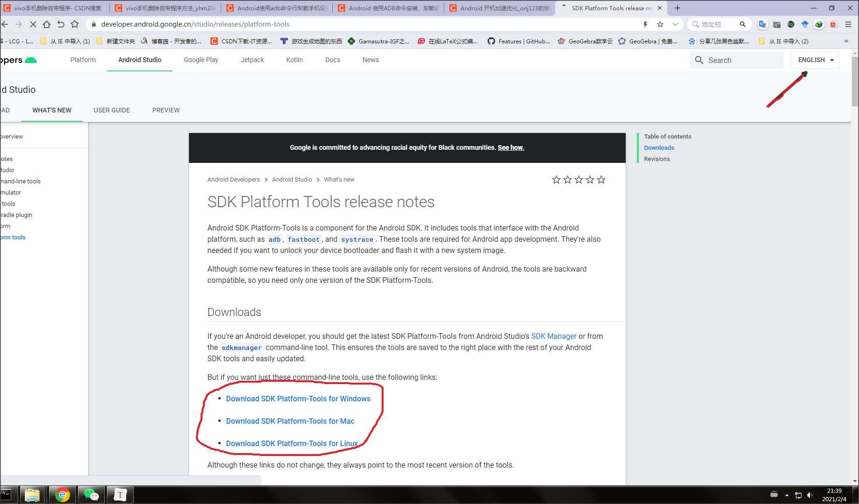The image size is (859, 504).
Task: Bookmark page with toolbar star icon
Action: click(75, 24)
